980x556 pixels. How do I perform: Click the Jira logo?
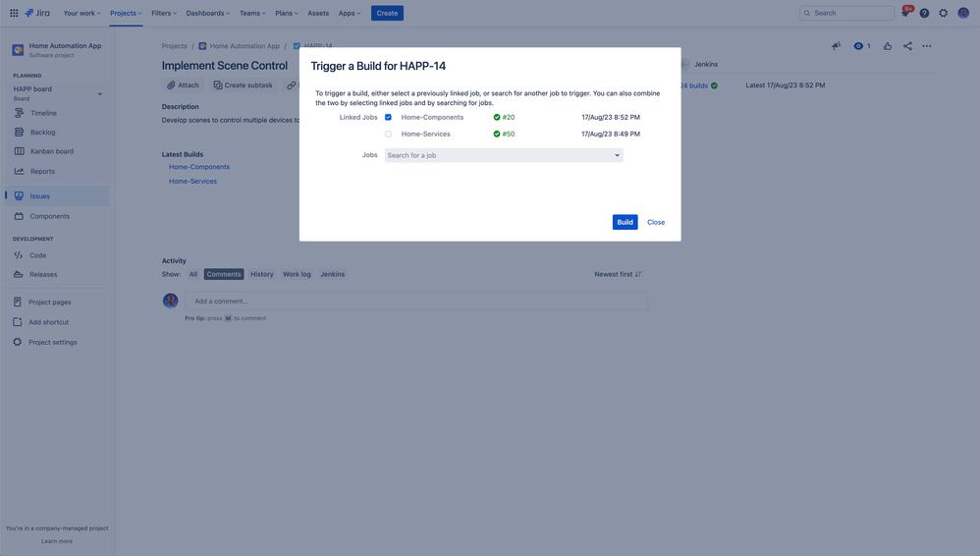(x=37, y=13)
